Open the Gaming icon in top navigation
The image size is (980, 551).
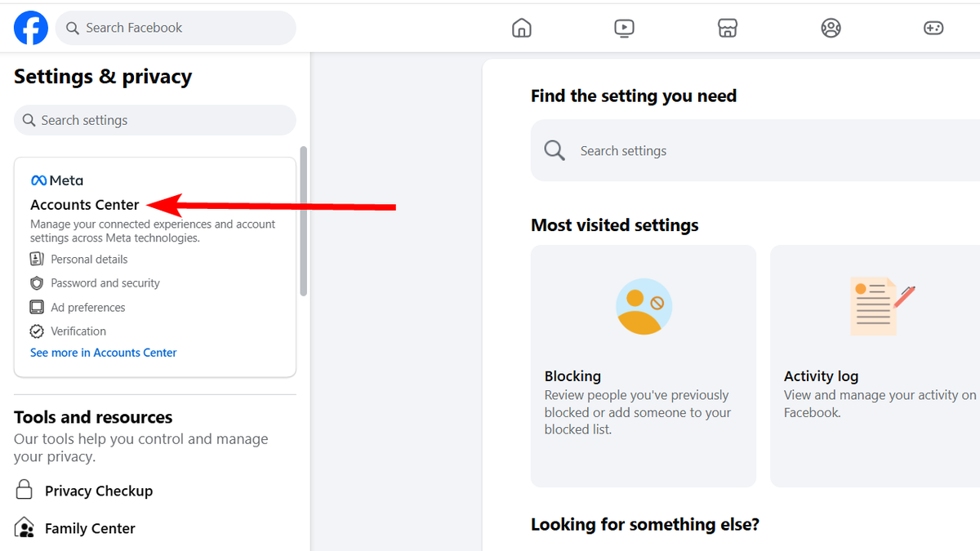pos(933,27)
